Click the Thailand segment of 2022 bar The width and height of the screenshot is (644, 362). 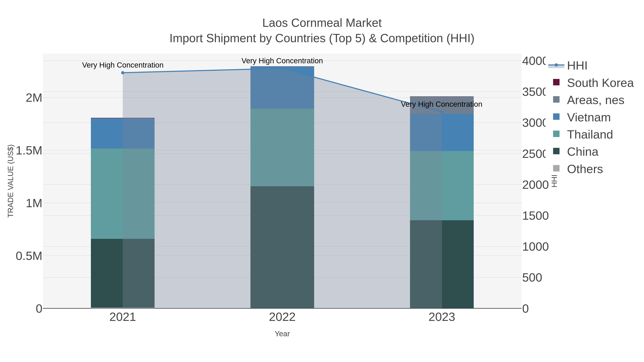282,147
